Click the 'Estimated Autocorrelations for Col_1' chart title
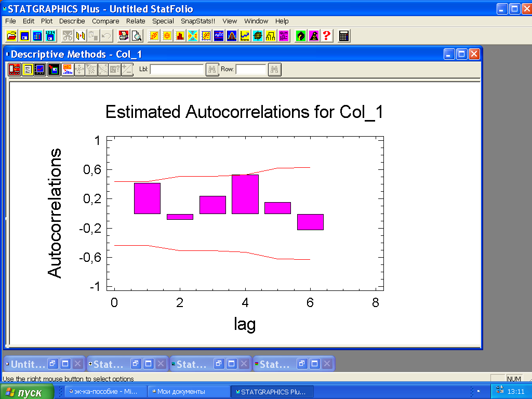Screen dimensions: 532x399 [244, 112]
